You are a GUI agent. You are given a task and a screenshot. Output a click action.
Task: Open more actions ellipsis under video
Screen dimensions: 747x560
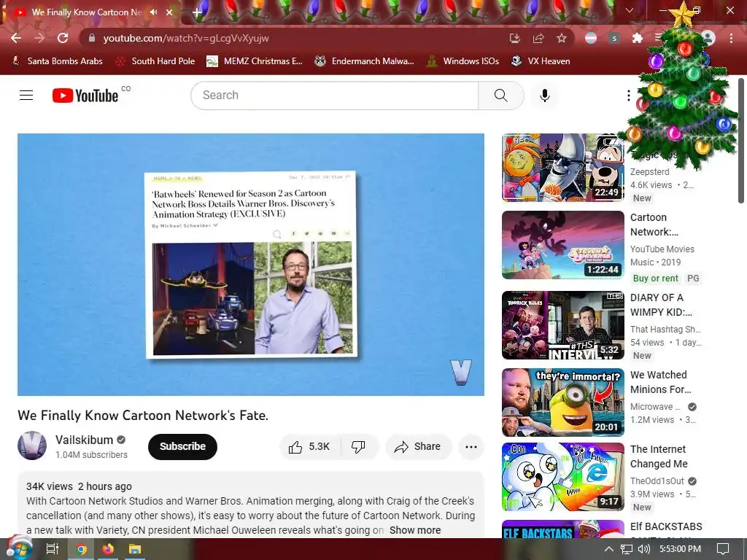point(471,447)
